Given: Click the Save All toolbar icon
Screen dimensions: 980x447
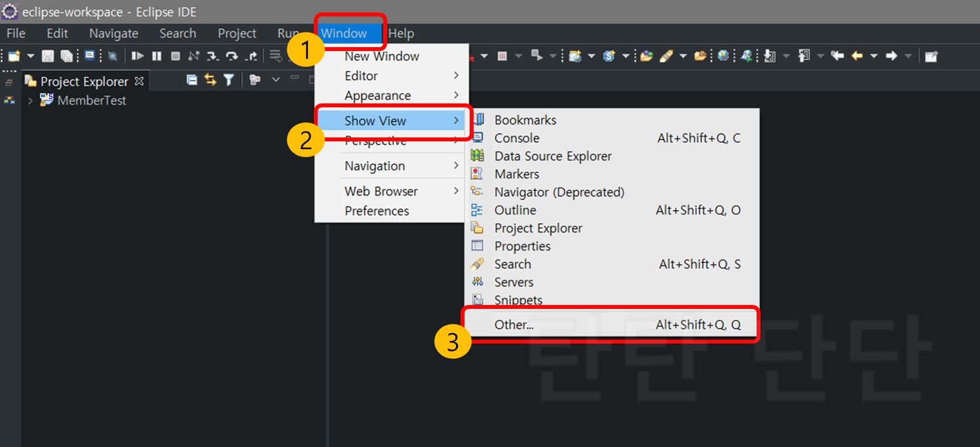Looking at the screenshot, I should click(x=66, y=56).
